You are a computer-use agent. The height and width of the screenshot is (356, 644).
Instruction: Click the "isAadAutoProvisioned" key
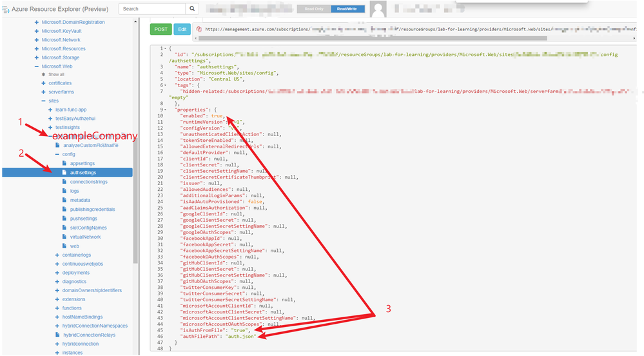point(211,201)
